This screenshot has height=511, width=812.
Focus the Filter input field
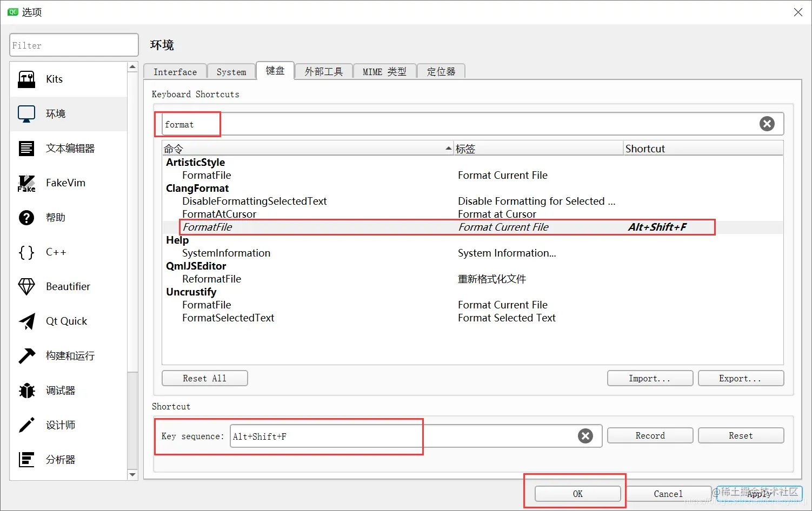click(x=74, y=45)
